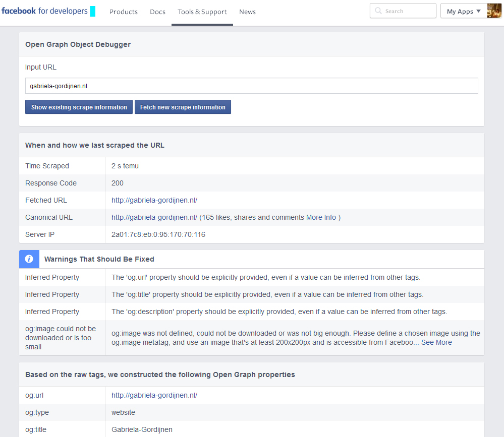Click the Canonical URL label
Image resolution: width=504 pixels, height=437 pixels.
[x=49, y=217]
